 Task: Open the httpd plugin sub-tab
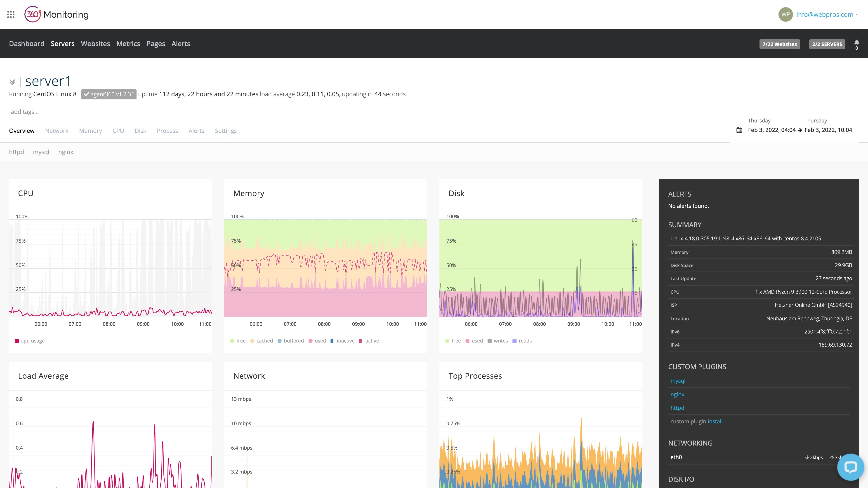17,152
